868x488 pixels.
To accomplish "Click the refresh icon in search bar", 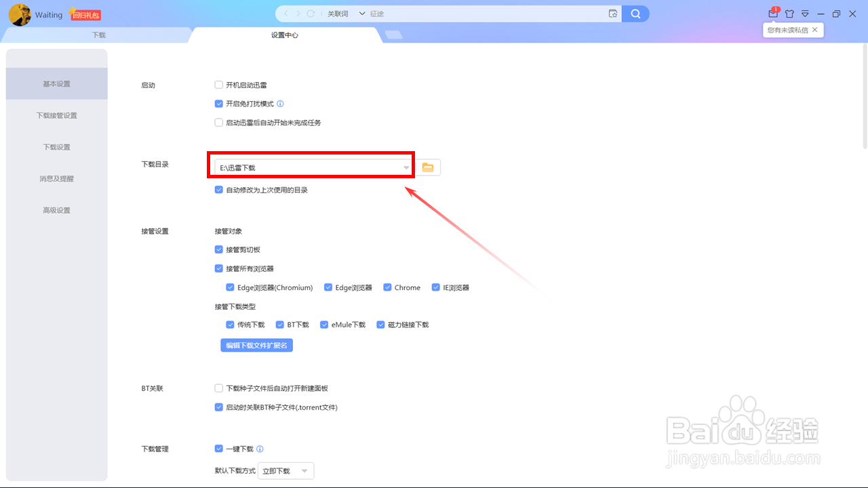I will [311, 14].
